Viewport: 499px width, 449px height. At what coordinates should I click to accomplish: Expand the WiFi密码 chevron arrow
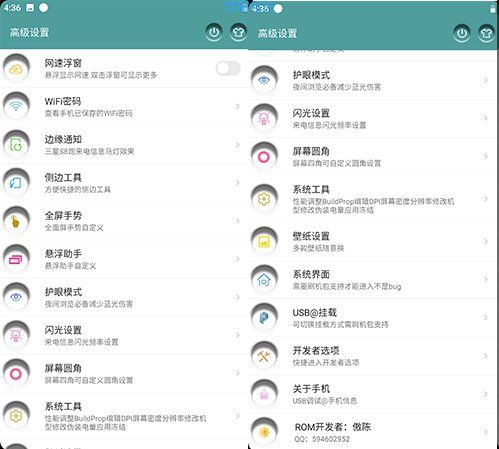pyautogui.click(x=238, y=106)
